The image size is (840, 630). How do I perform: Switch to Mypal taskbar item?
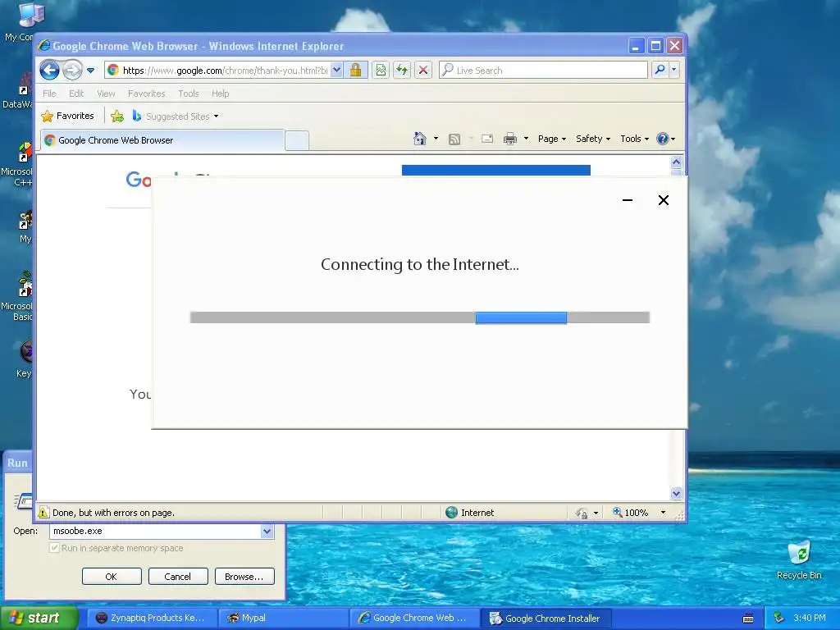click(x=283, y=619)
